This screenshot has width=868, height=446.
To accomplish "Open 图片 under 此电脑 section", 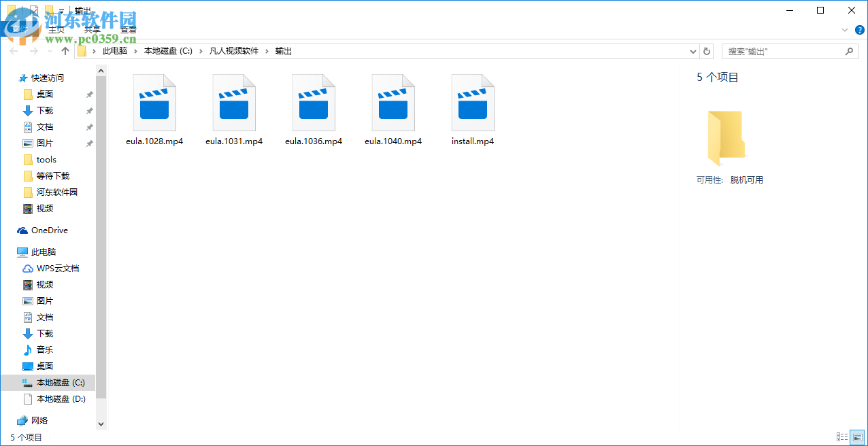I will 45,301.
